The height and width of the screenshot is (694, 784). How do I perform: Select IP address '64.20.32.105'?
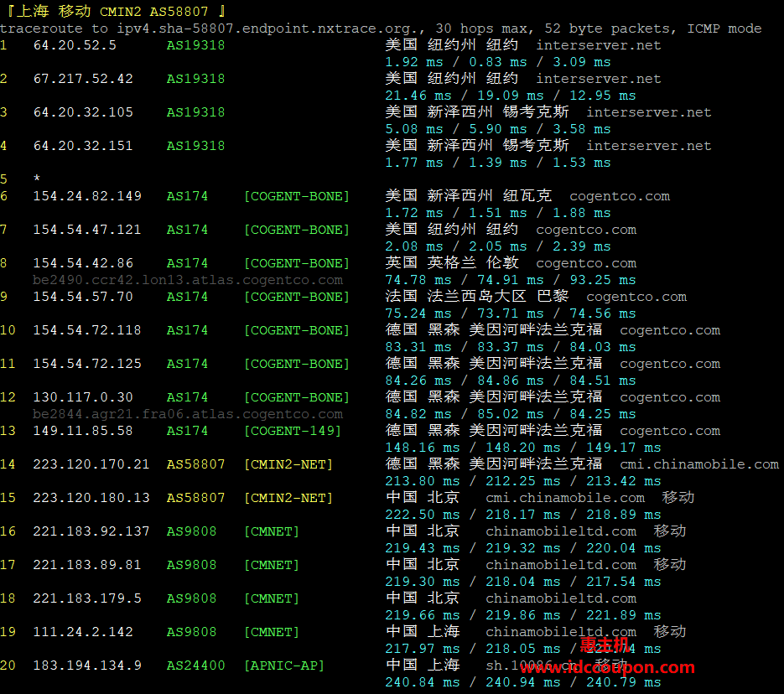click(83, 112)
